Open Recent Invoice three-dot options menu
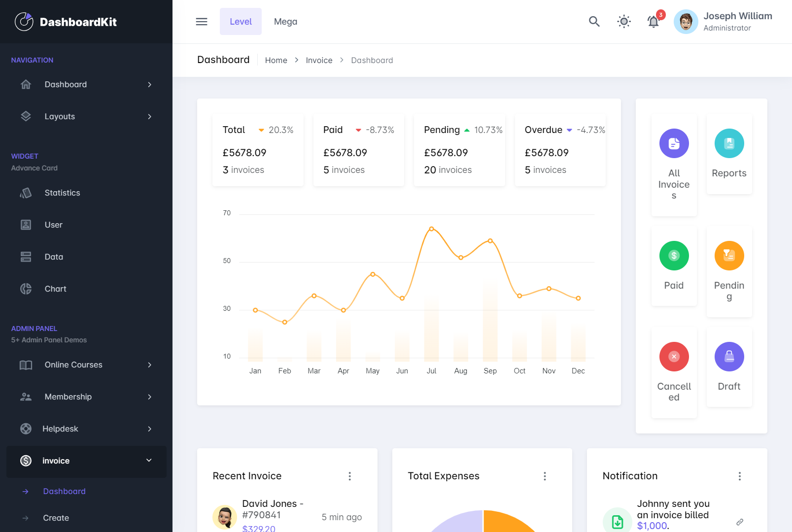 pyautogui.click(x=349, y=476)
